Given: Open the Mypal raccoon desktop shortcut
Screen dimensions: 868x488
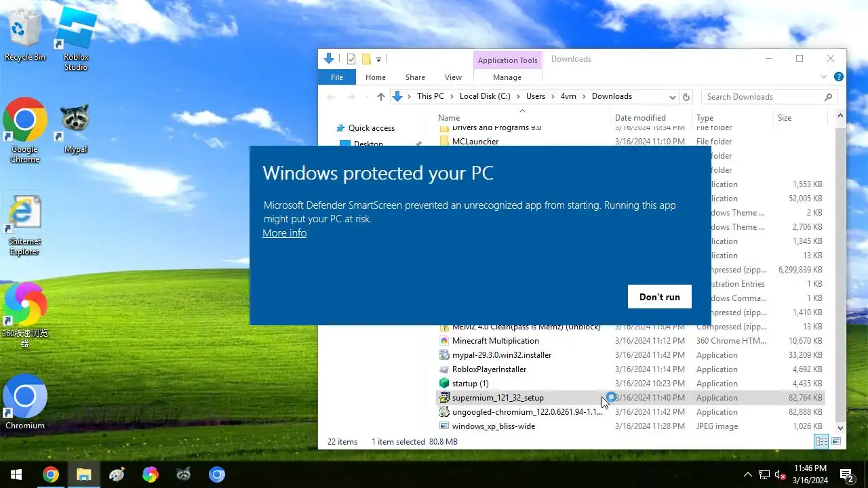Looking at the screenshot, I should click(76, 129).
